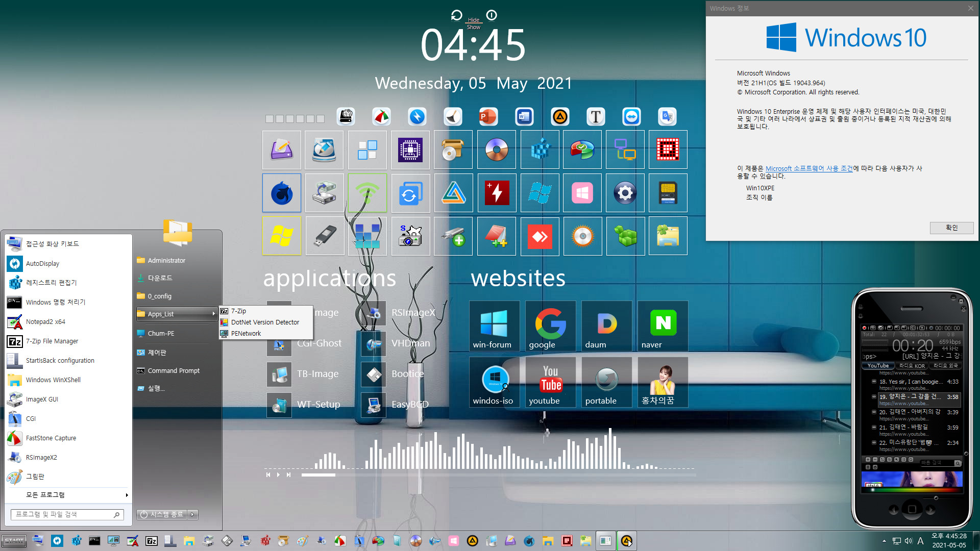Image resolution: width=980 pixels, height=551 pixels.
Task: Click the rainbow seek bar in player
Action: pos(912,490)
